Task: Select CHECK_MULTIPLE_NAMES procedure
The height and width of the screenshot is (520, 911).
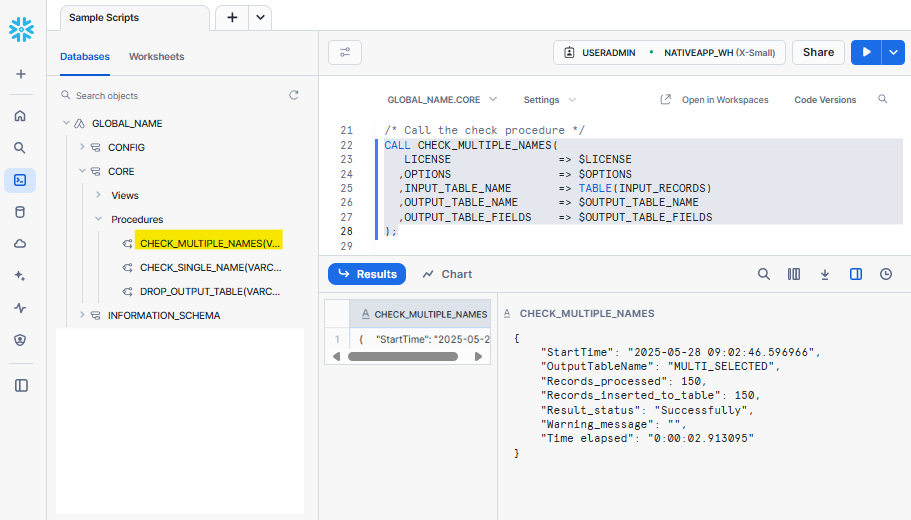Action: (209, 243)
